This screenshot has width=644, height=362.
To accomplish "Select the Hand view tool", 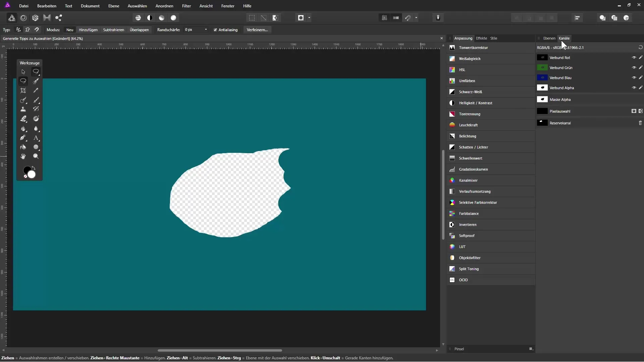I will coord(23,157).
